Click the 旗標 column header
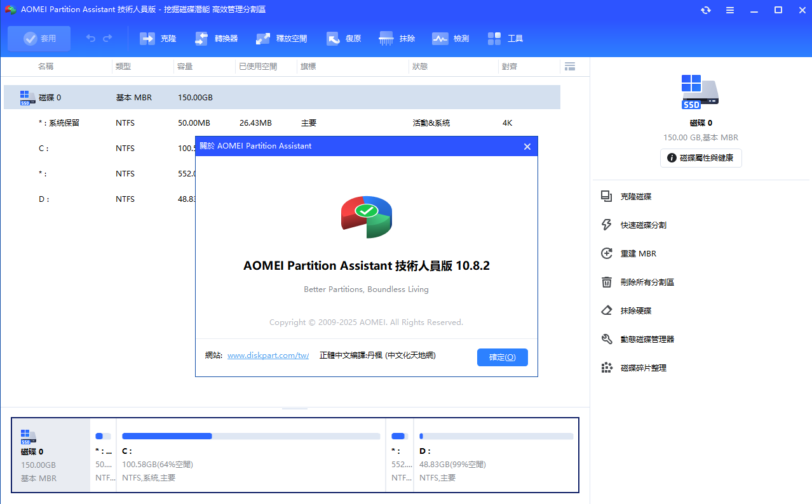Viewport: 812px width, 504px height. (309, 66)
